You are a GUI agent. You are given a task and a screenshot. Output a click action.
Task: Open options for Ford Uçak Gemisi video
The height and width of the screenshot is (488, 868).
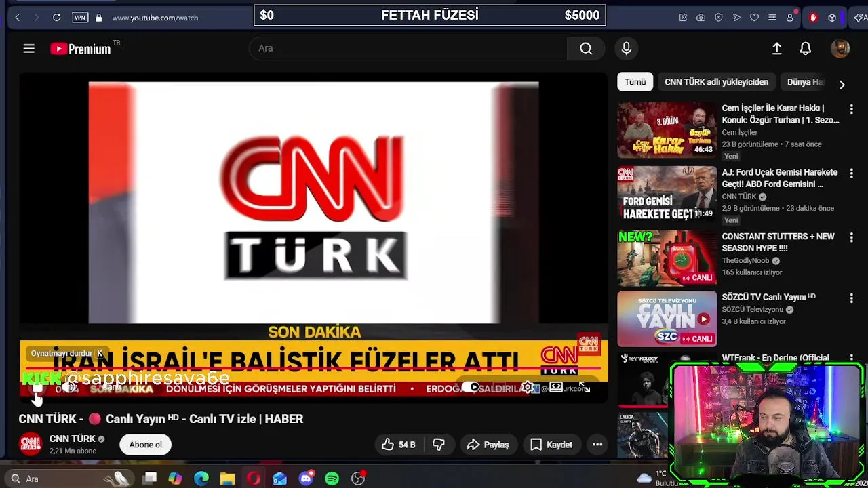[852, 174]
